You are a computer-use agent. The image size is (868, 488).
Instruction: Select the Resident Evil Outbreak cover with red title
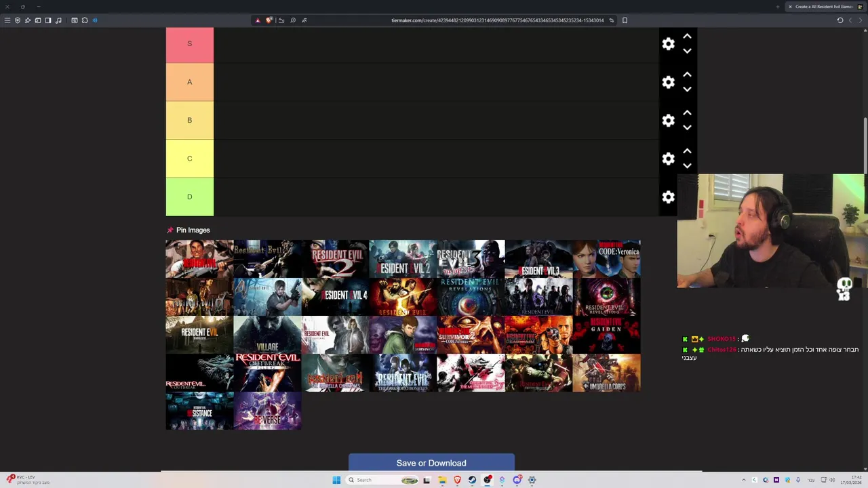pos(267,373)
